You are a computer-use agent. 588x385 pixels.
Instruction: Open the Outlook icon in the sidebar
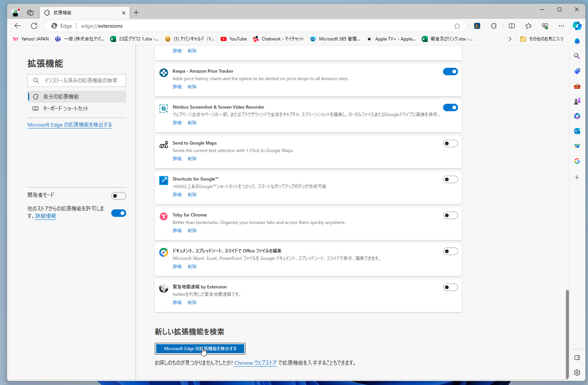577,131
